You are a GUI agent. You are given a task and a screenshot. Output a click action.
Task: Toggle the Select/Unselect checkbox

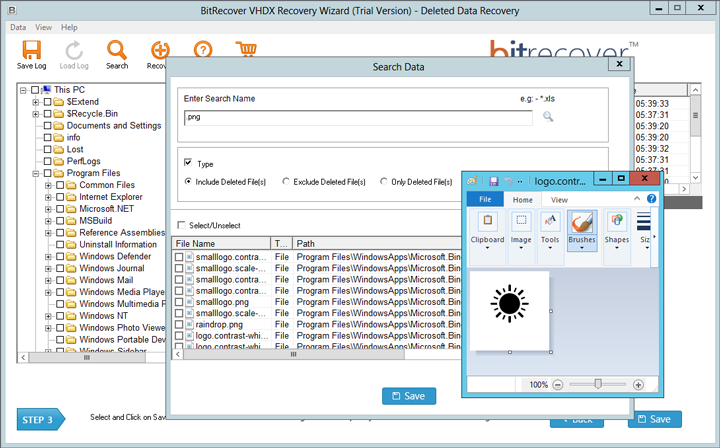pos(181,225)
